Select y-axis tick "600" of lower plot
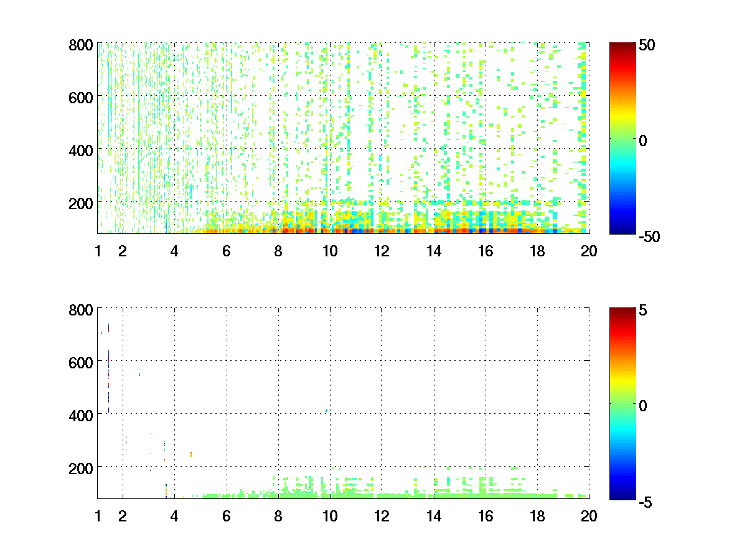Image resolution: width=747 pixels, height=560 pixels. pos(81,362)
